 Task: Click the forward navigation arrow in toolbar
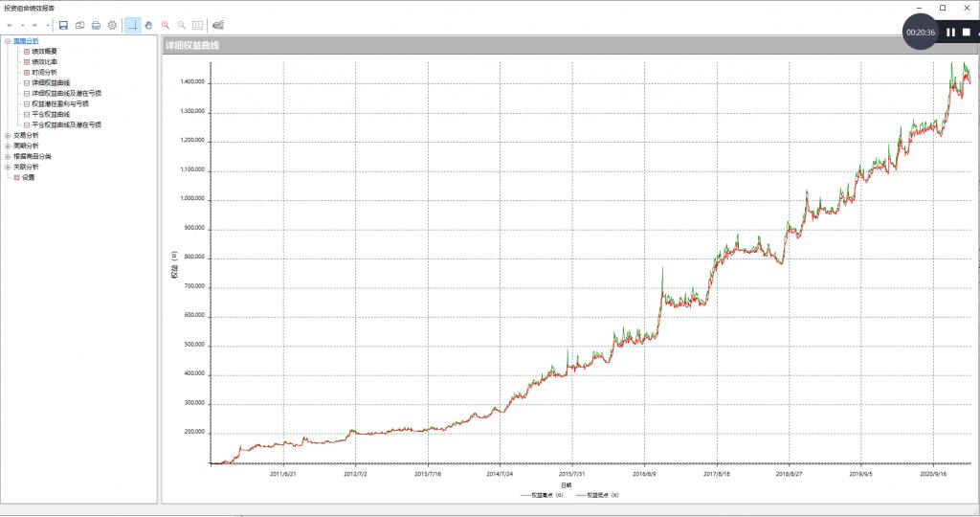34,26
